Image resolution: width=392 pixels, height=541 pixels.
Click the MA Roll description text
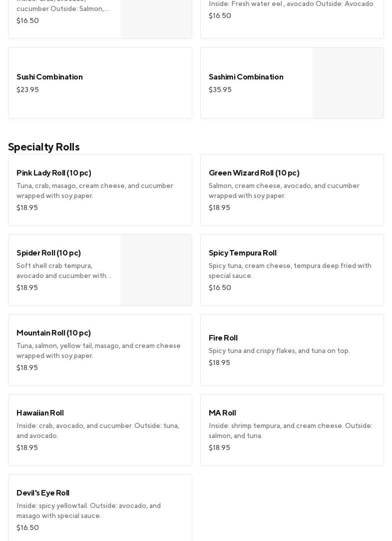click(x=290, y=430)
